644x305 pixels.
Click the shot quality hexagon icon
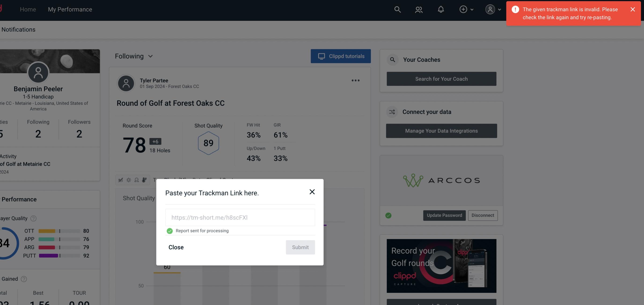(x=208, y=143)
